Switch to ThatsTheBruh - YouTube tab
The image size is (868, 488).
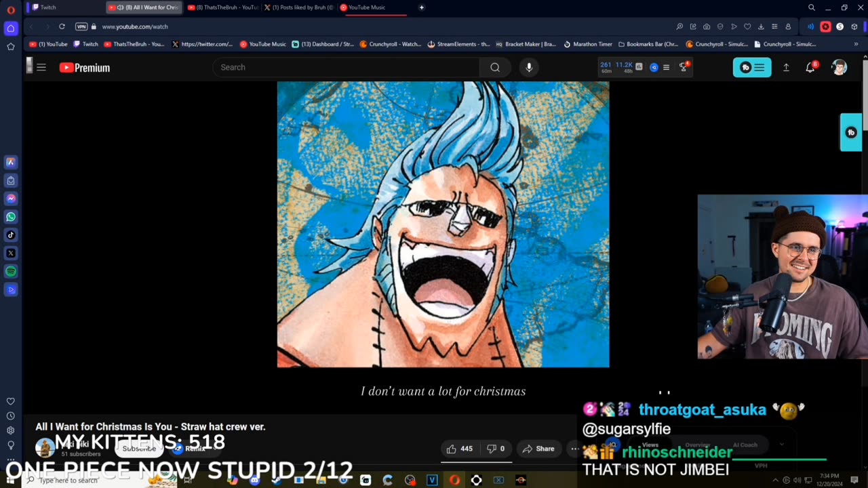tap(222, 7)
